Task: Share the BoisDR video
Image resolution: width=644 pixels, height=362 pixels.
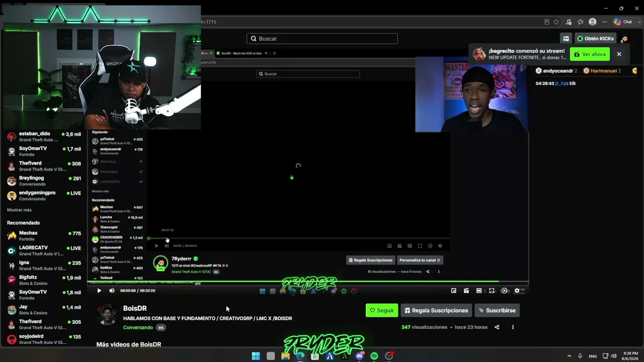Action: pyautogui.click(x=497, y=327)
